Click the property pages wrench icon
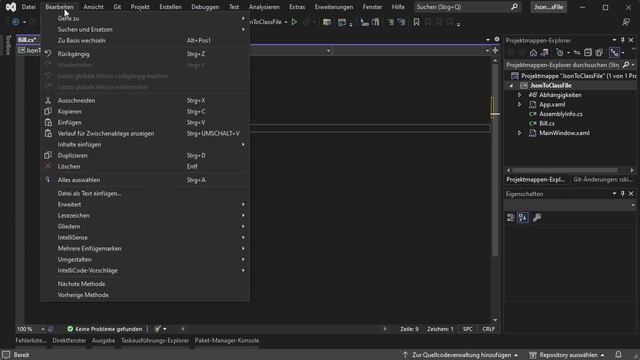Image resolution: width=640 pixels, height=360 pixels. (537, 218)
